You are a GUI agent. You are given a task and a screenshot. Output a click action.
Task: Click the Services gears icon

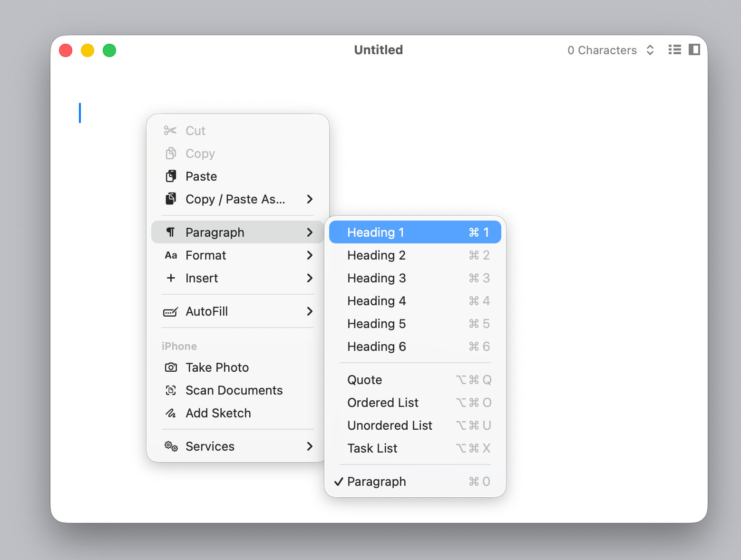171,446
